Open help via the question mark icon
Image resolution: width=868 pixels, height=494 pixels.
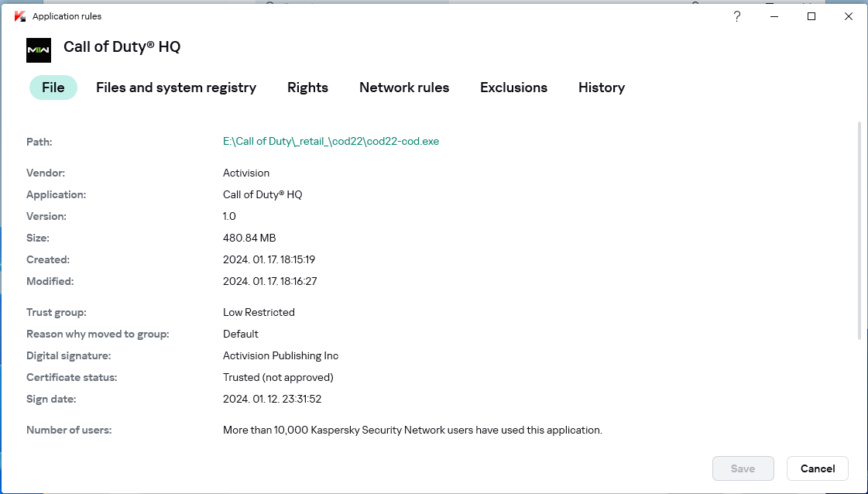(737, 16)
